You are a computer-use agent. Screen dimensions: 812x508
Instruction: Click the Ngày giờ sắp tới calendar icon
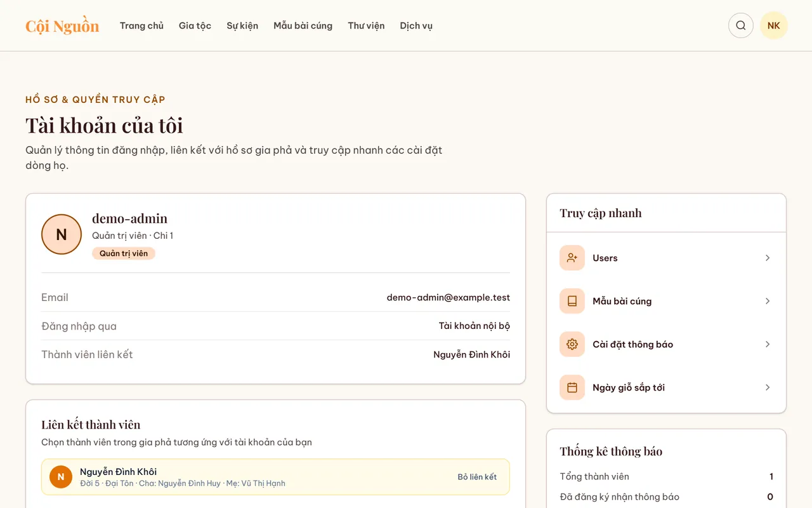(x=572, y=387)
